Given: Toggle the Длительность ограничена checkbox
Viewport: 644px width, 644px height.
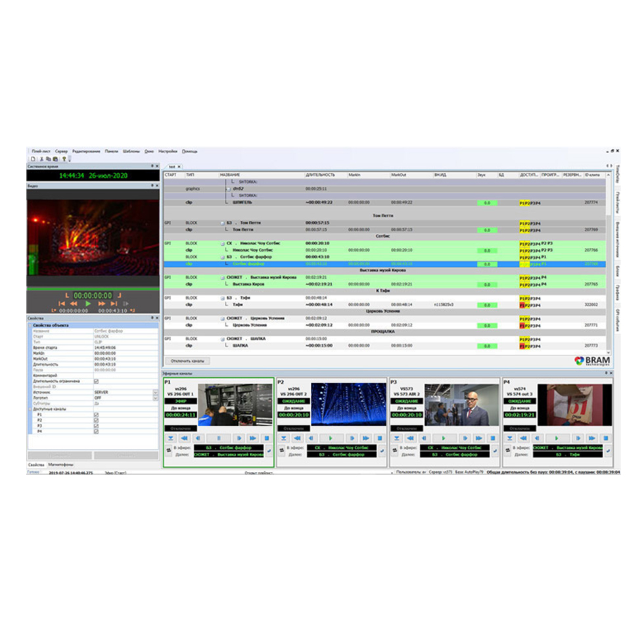Looking at the screenshot, I should pyautogui.click(x=95, y=380).
